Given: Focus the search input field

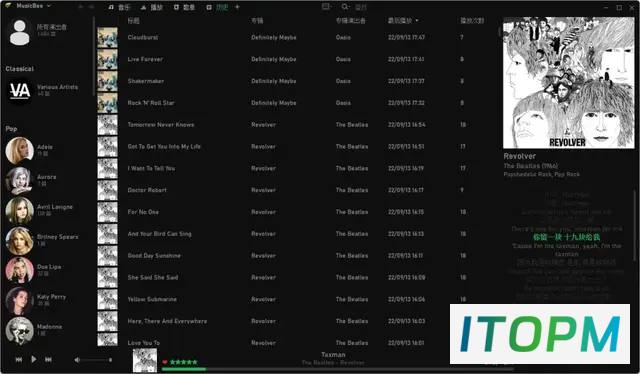Looking at the screenshot, I should pos(361,7).
